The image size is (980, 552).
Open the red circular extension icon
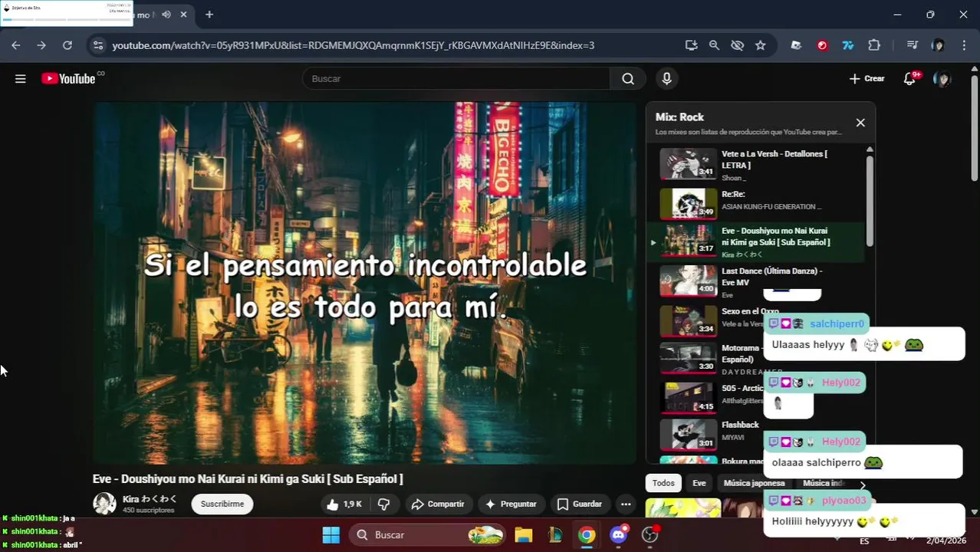(822, 45)
